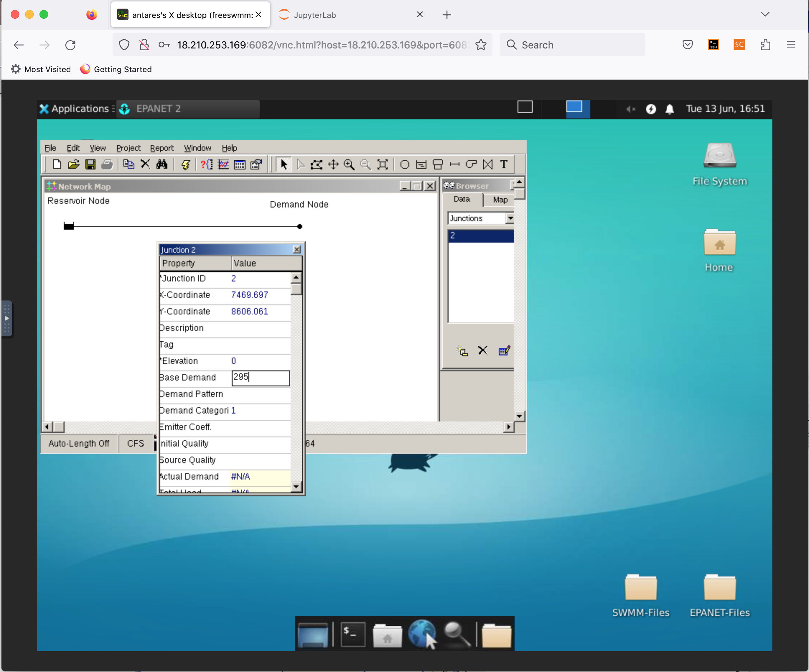The height and width of the screenshot is (672, 809).
Task: Click the Source Quality property row
Action: tap(225, 461)
